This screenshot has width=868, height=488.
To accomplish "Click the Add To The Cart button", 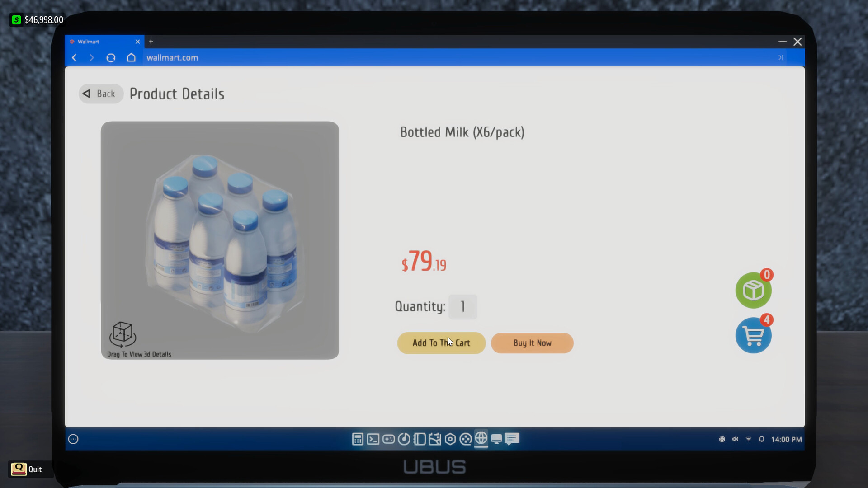I will tap(441, 343).
